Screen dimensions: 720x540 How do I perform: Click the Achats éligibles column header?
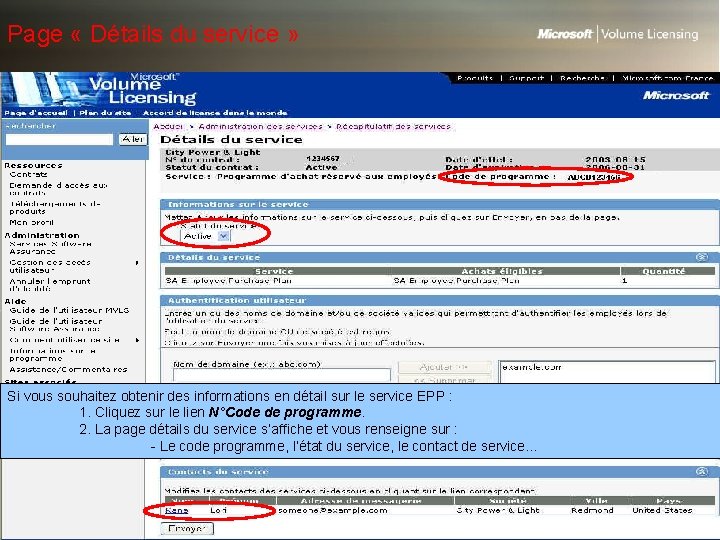[502, 271]
